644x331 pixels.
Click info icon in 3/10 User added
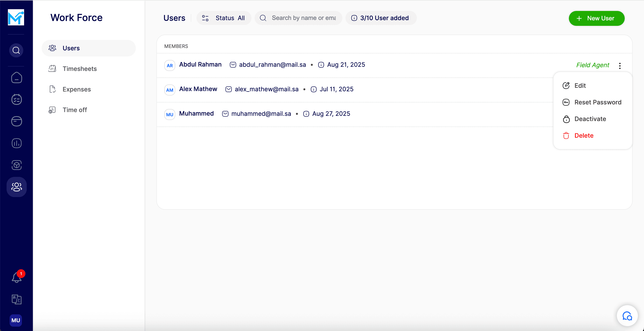coord(354,18)
